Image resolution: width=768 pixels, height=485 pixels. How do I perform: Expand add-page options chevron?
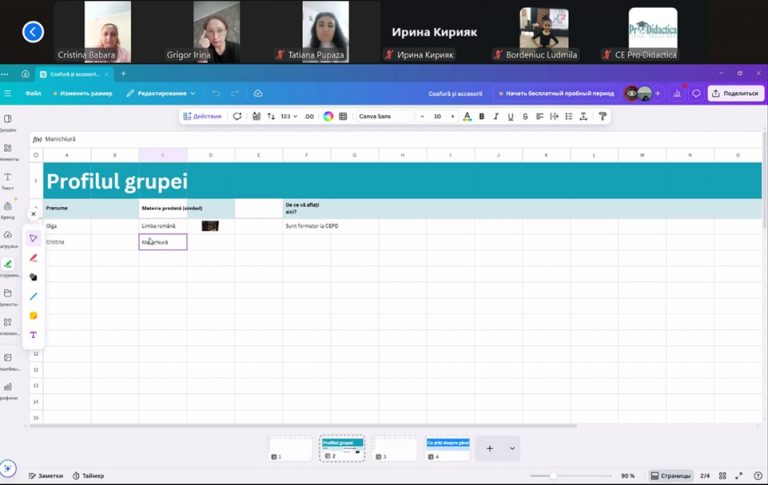[x=512, y=448]
